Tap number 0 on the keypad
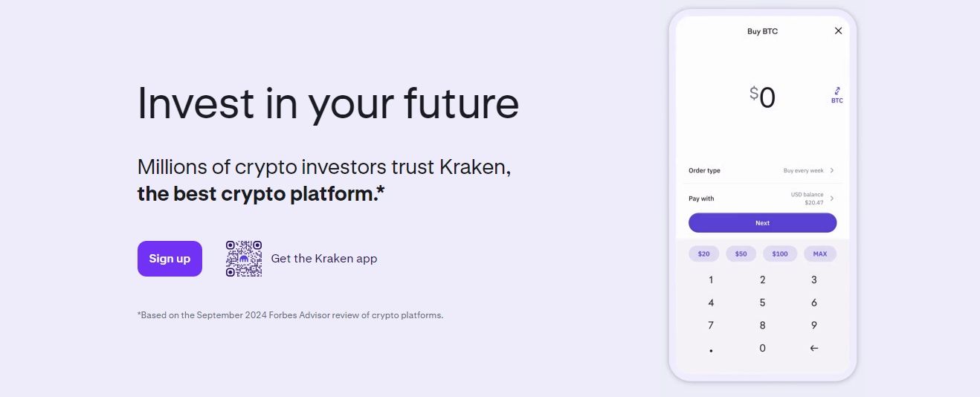The width and height of the screenshot is (980, 397). pos(762,348)
